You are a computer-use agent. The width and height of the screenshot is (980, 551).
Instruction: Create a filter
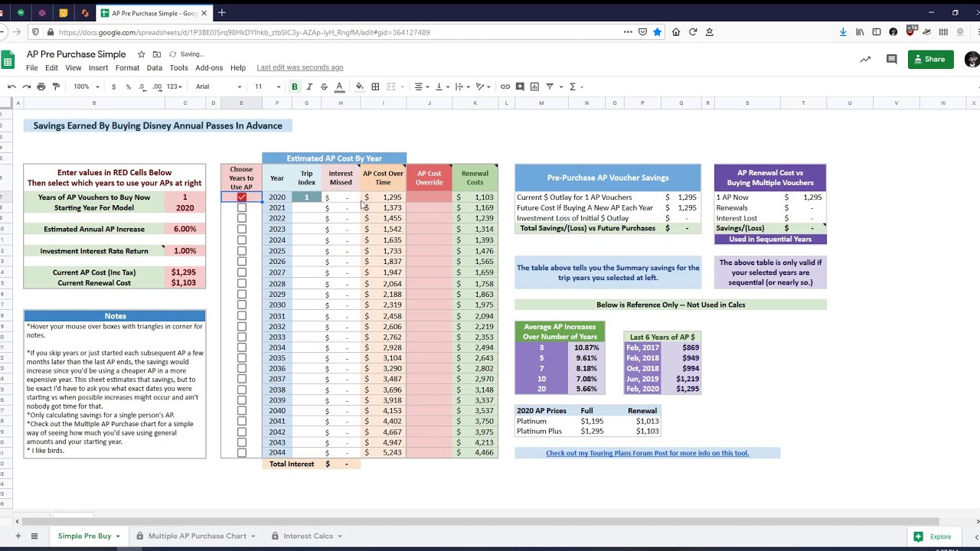click(x=550, y=86)
